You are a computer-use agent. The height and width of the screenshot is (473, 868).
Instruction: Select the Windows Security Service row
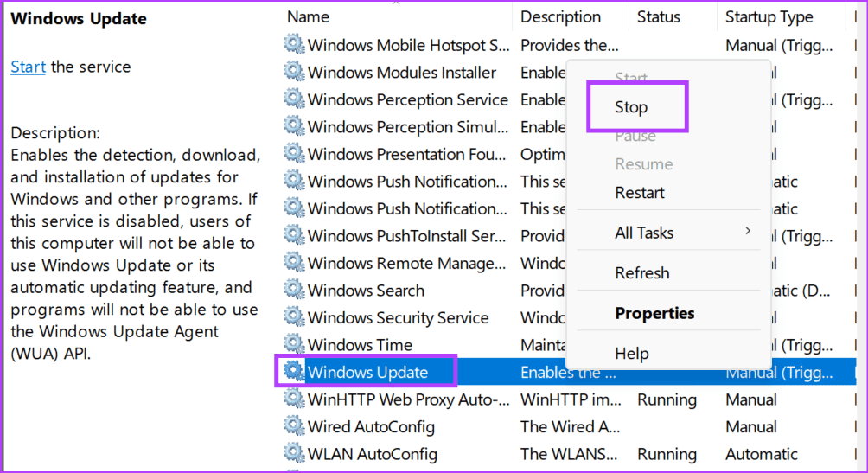click(x=398, y=317)
